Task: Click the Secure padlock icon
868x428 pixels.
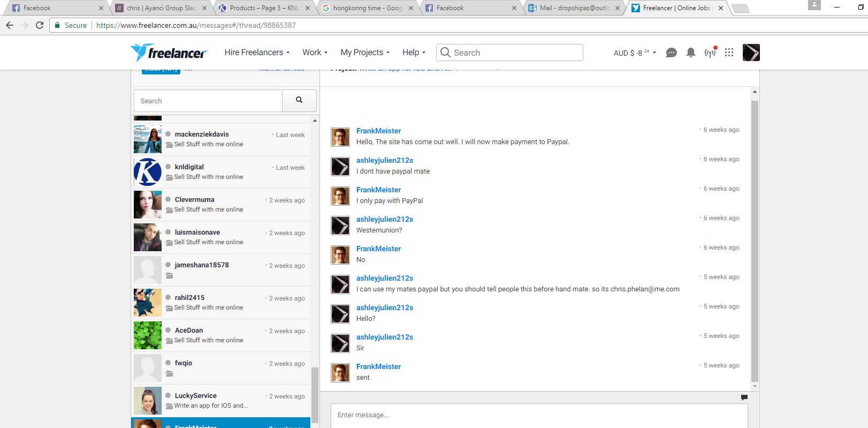Action: coord(57,25)
